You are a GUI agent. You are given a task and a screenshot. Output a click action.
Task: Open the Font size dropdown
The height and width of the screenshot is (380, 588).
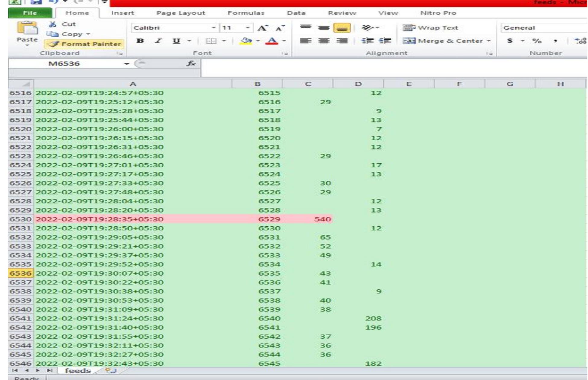coord(248,27)
